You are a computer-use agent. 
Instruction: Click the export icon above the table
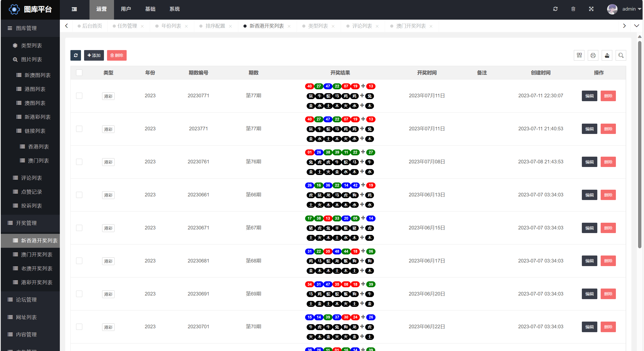coord(607,55)
